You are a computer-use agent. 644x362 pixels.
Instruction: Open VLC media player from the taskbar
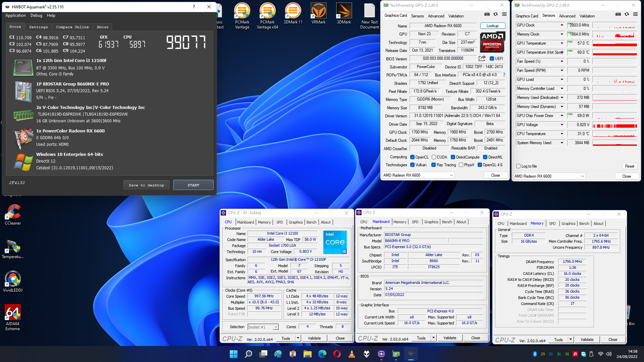pyautogui.click(x=352, y=354)
